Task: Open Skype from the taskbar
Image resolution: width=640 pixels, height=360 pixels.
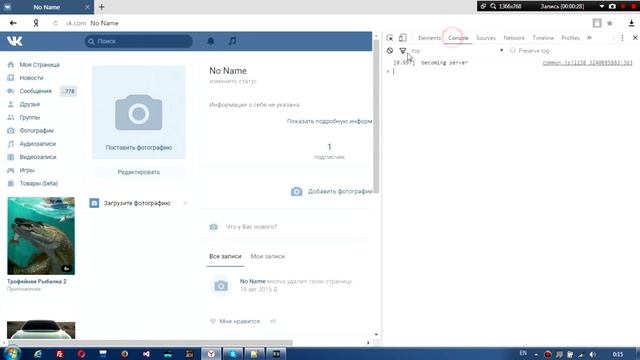Action: (233, 354)
